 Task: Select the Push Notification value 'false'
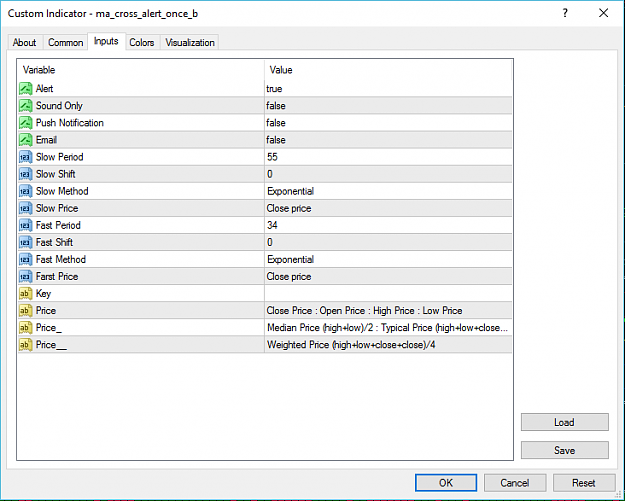click(x=388, y=123)
